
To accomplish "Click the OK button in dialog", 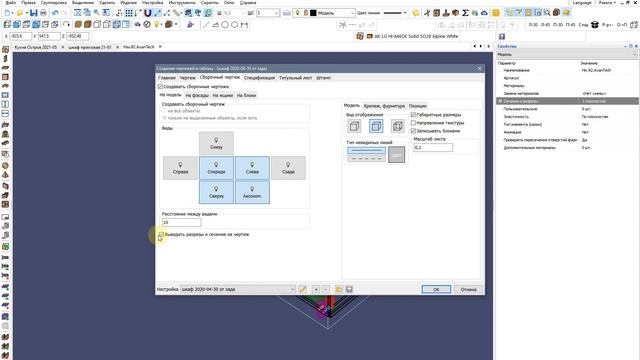I will tap(436, 289).
